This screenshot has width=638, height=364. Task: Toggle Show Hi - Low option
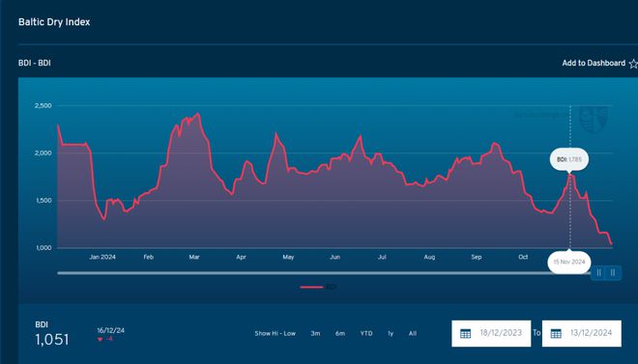pyautogui.click(x=275, y=333)
